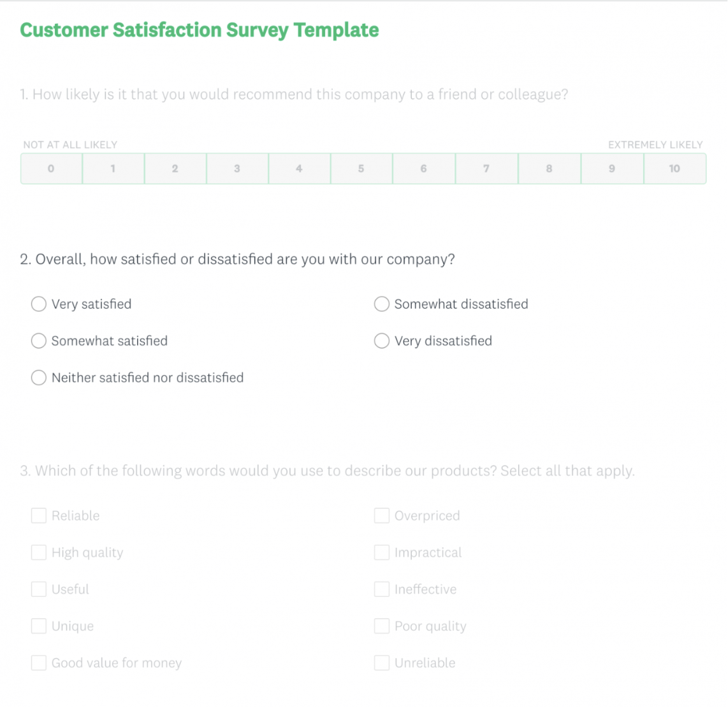Check the Unique option
The height and width of the screenshot is (708, 728).
tap(39, 626)
